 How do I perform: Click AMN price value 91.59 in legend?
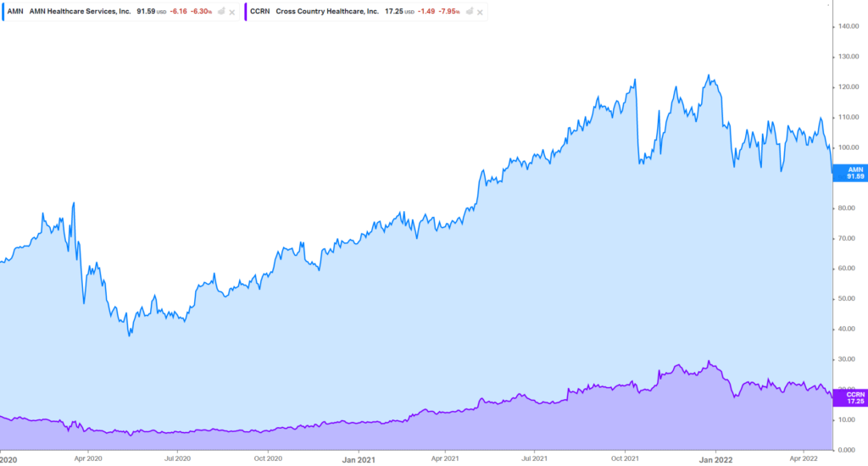point(146,11)
